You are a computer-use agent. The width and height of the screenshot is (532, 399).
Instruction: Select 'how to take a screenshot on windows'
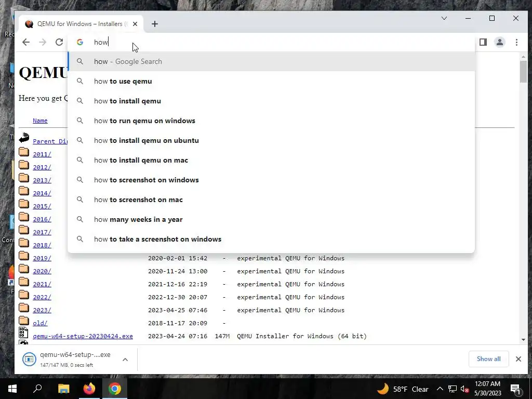point(271,239)
